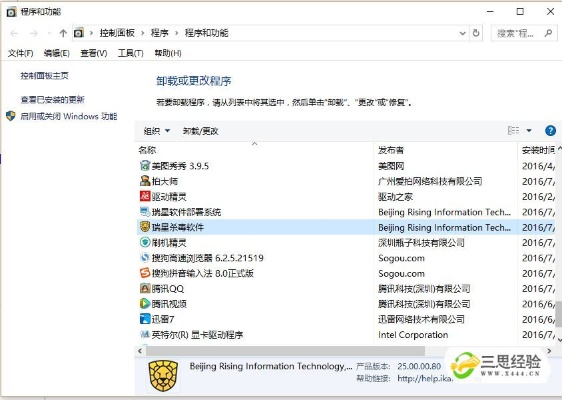The image size is (562, 400).
Task: Click the refresh icon in address bar
Action: (x=476, y=33)
